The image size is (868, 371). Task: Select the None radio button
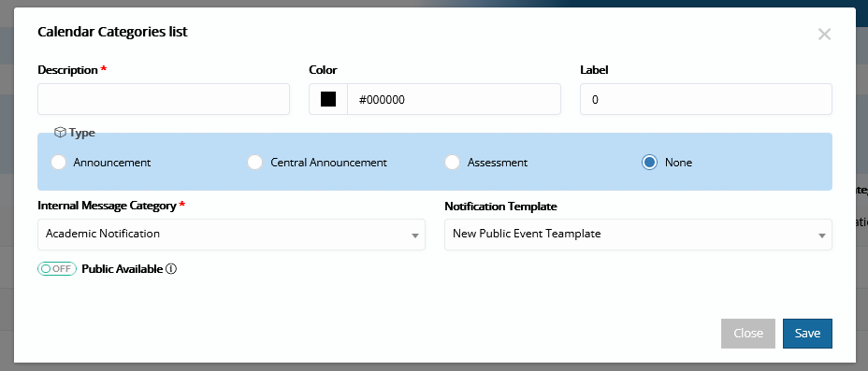[649, 163]
